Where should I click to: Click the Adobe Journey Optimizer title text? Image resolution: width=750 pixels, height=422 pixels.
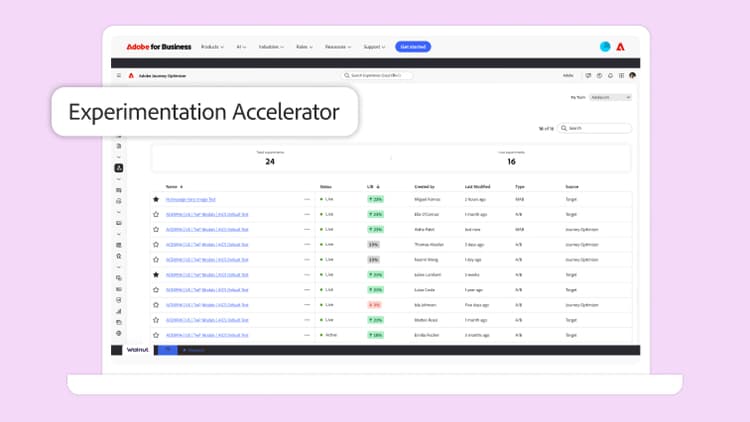pos(162,76)
